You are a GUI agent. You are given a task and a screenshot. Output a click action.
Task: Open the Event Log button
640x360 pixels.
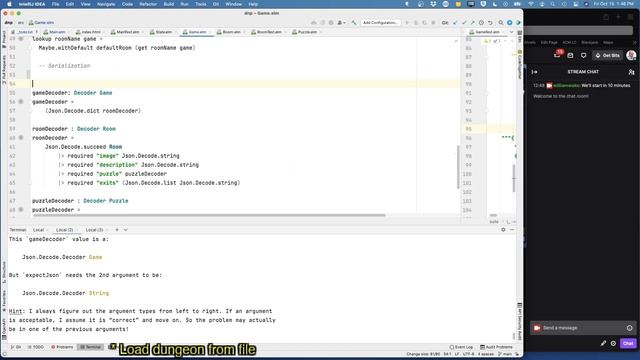tap(461, 347)
